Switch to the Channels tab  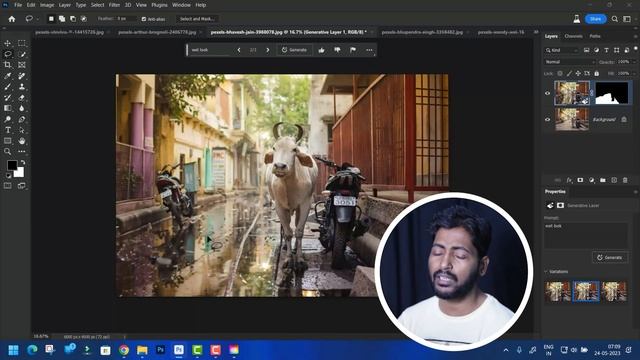573,36
